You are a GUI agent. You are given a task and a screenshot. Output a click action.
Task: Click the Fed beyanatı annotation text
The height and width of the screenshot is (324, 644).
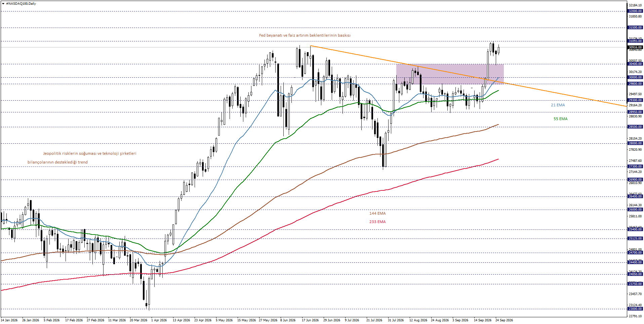305,35
